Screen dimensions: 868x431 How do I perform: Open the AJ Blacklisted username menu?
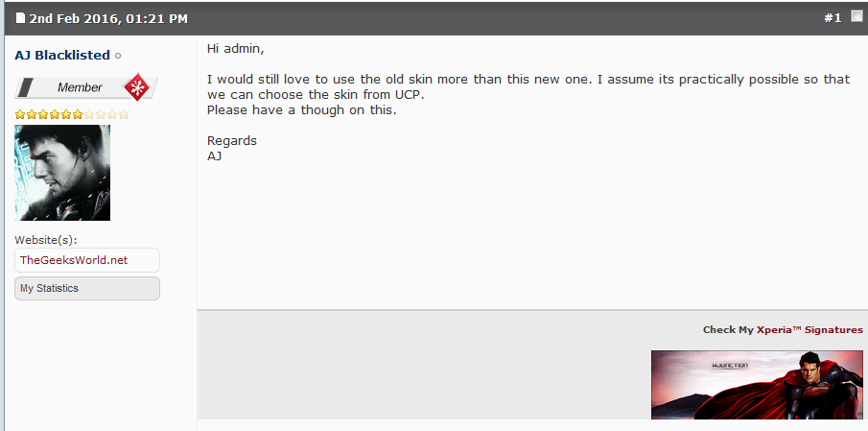[x=62, y=56]
